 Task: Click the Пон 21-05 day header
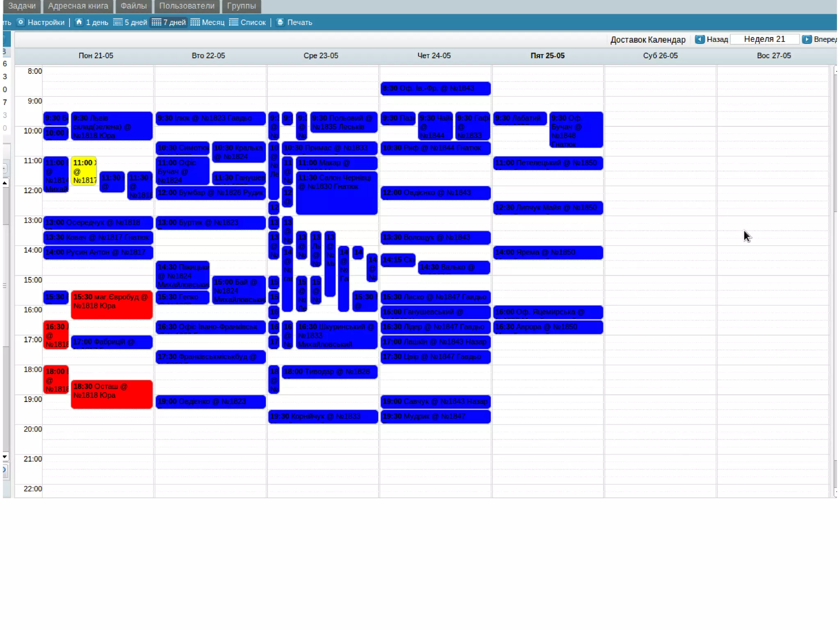96,56
